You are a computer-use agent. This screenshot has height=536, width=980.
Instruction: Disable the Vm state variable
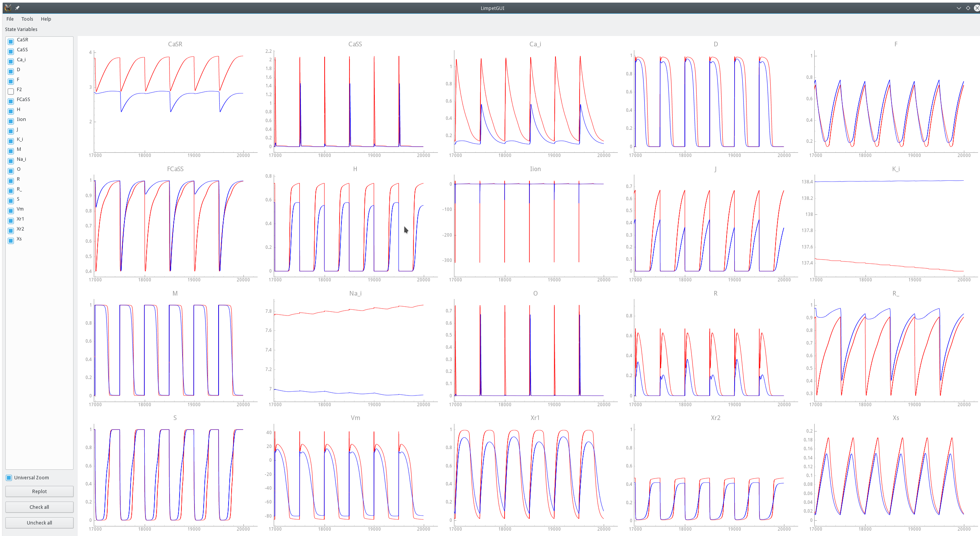click(x=11, y=211)
